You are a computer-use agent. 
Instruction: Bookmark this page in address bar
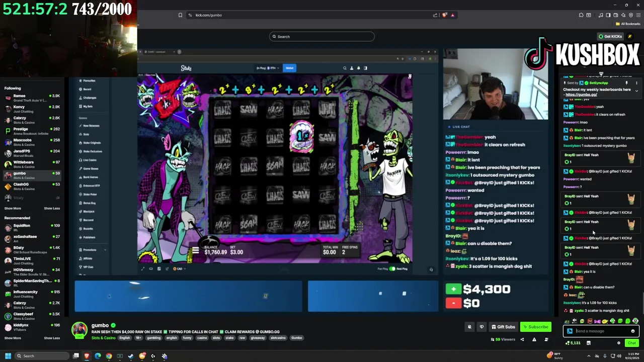pos(180,15)
